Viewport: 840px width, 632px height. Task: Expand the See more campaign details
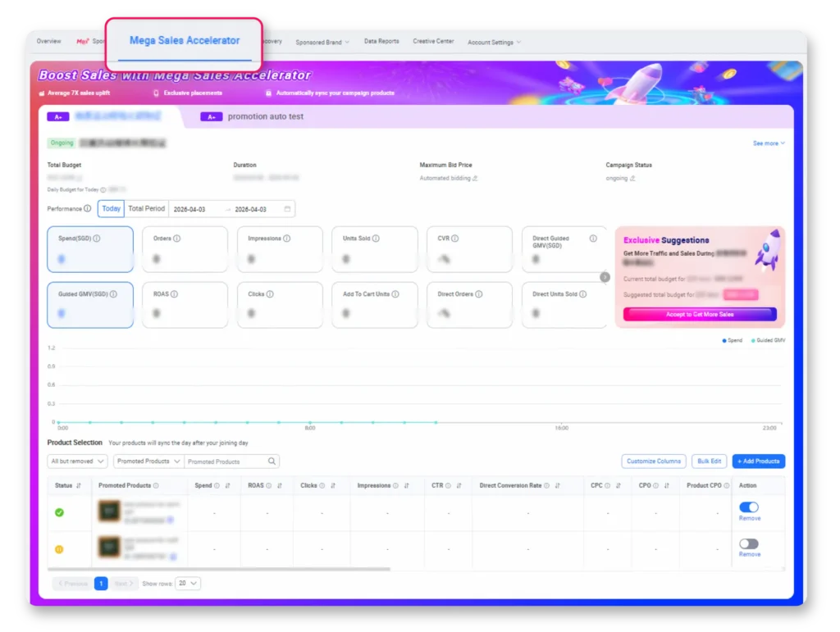click(x=769, y=143)
